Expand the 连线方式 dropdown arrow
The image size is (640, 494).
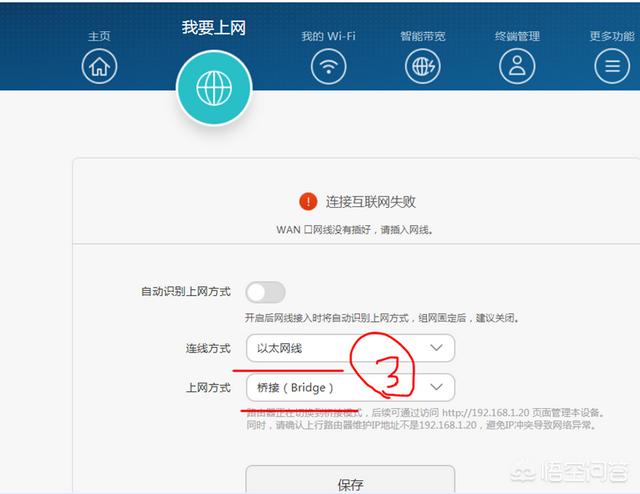(x=436, y=348)
